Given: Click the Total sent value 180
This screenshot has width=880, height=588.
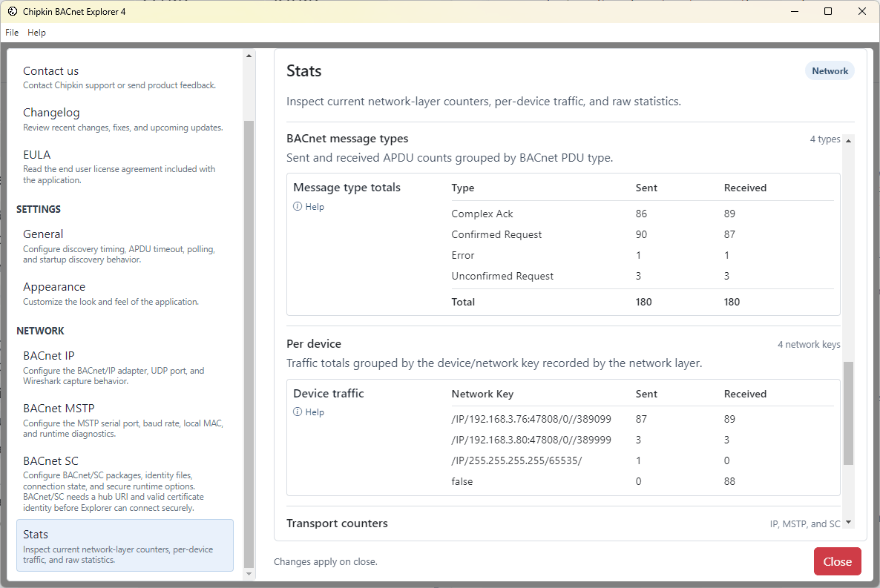Looking at the screenshot, I should (x=643, y=302).
